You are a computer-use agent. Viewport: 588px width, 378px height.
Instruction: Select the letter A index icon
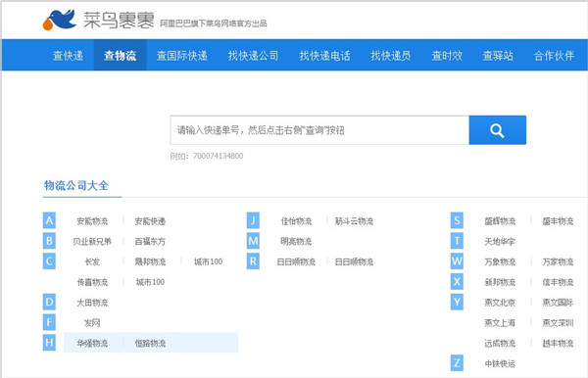(x=49, y=220)
